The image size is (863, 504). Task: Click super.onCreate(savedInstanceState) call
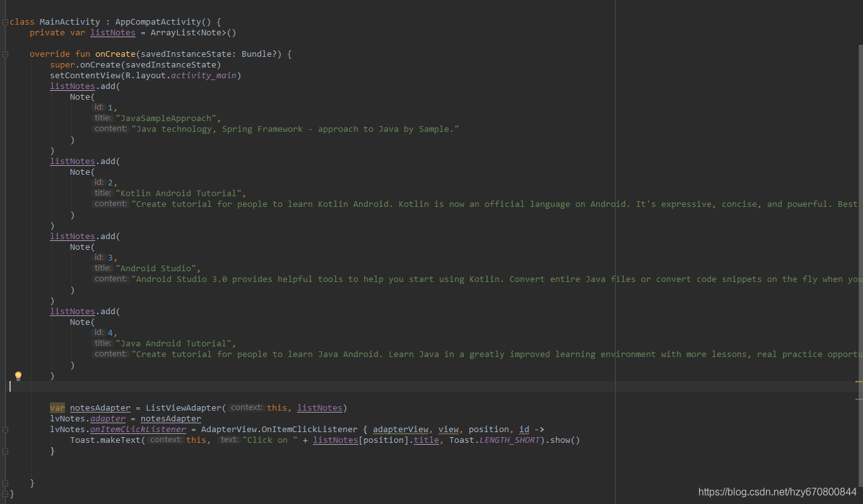coord(136,65)
